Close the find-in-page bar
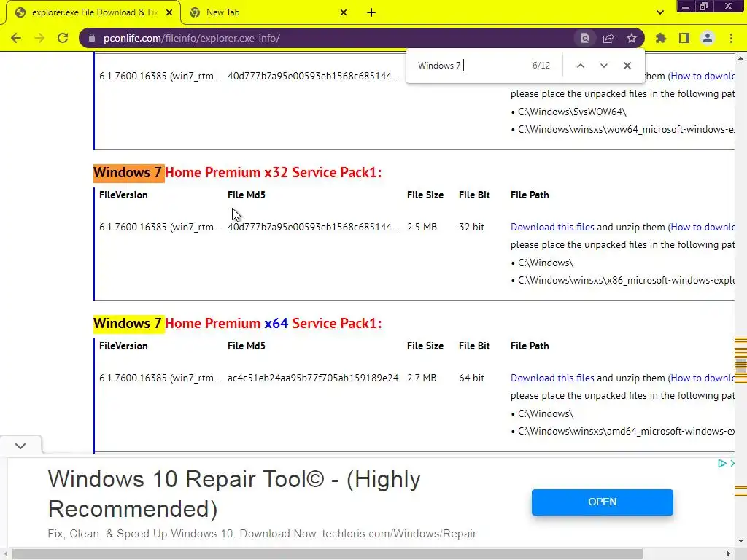 pos(627,66)
